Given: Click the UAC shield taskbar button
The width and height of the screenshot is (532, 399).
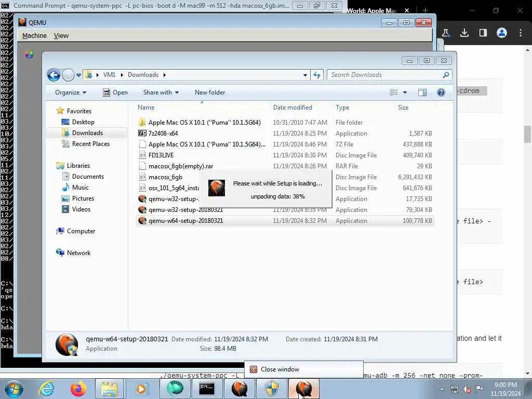Looking at the screenshot, I should click(271, 389).
